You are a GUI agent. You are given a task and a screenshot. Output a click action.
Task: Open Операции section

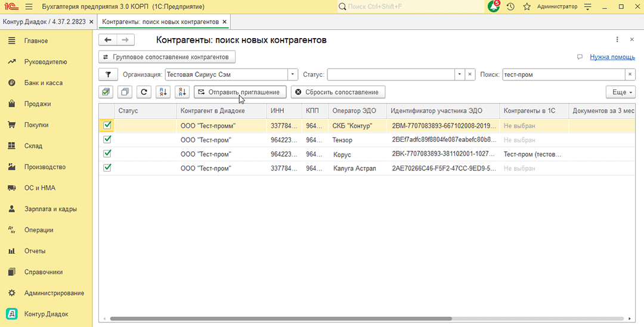(x=46, y=230)
